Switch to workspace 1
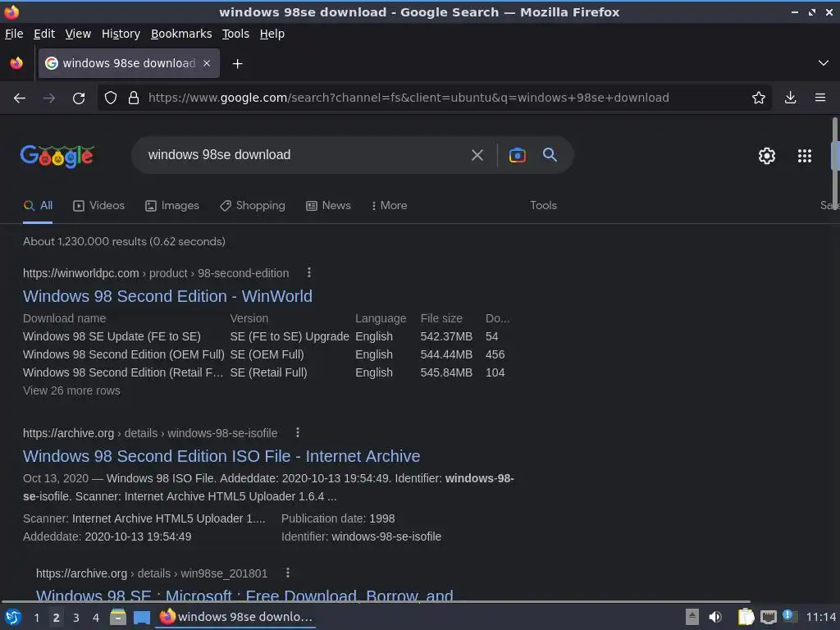 pyautogui.click(x=36, y=618)
